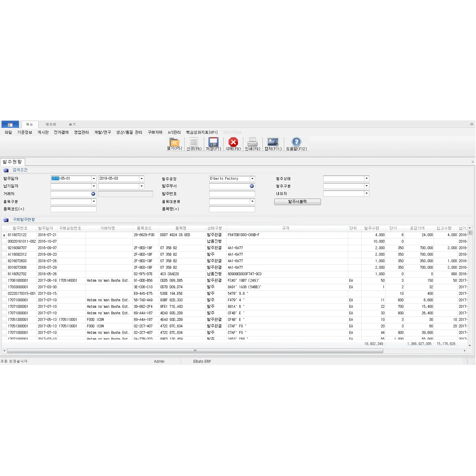The image size is (476, 476).
Task: Click the New (신규 F6) document icon
Action: 194,142
